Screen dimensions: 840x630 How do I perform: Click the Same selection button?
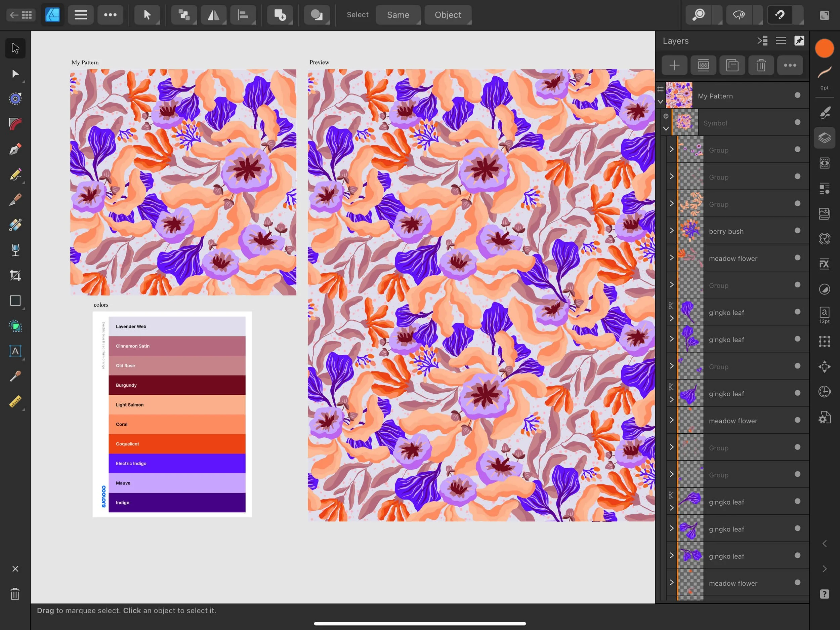tap(398, 15)
